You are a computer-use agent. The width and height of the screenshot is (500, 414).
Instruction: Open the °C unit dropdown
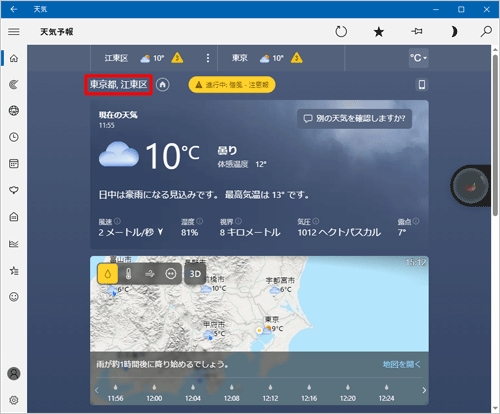[x=418, y=58]
